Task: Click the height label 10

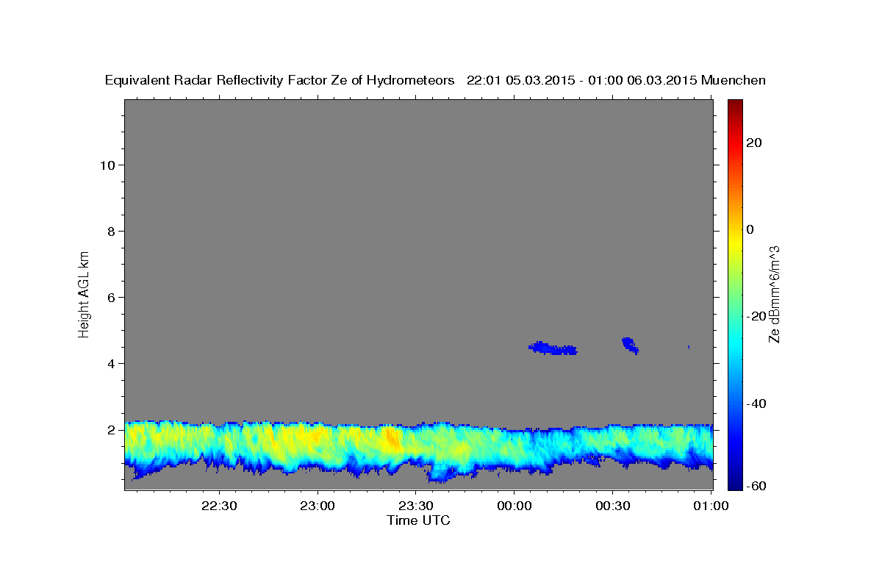Action: 107,165
